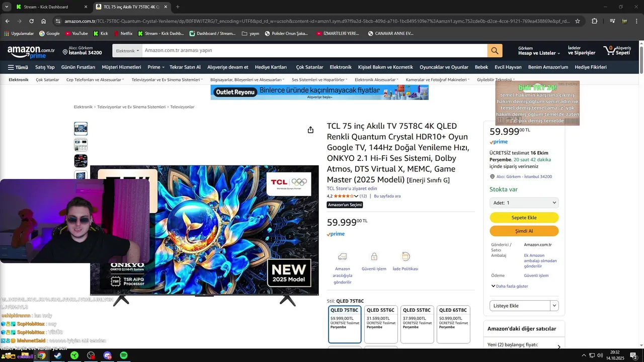Click the Amazon orange search magnifier button
Viewport: 644px width, 362px height.
(495, 50)
